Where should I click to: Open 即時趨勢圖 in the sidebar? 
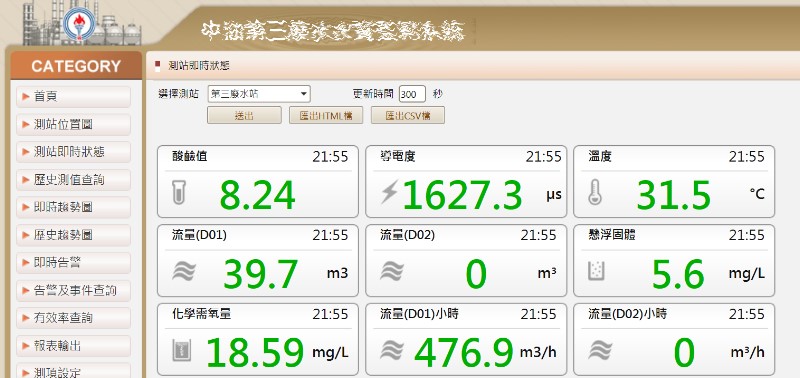(x=73, y=207)
